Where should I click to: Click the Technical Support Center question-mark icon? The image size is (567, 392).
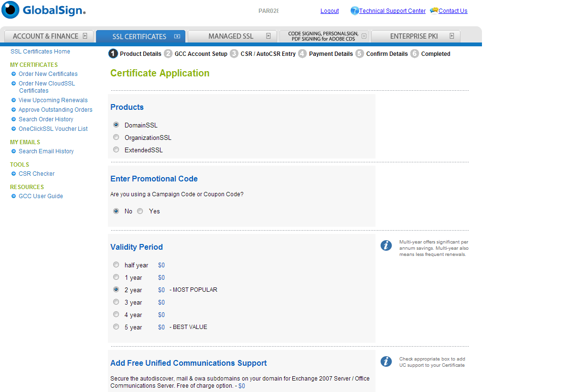click(x=354, y=11)
